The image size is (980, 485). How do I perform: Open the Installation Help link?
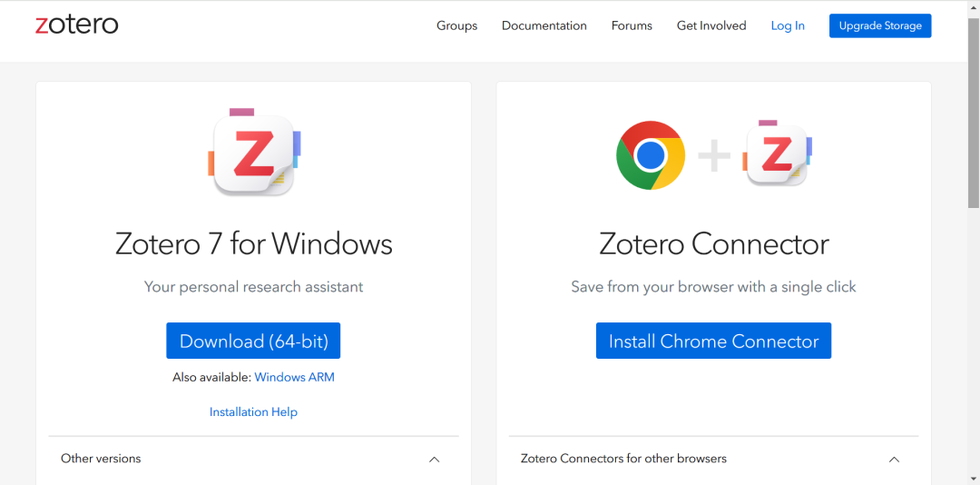click(x=253, y=411)
